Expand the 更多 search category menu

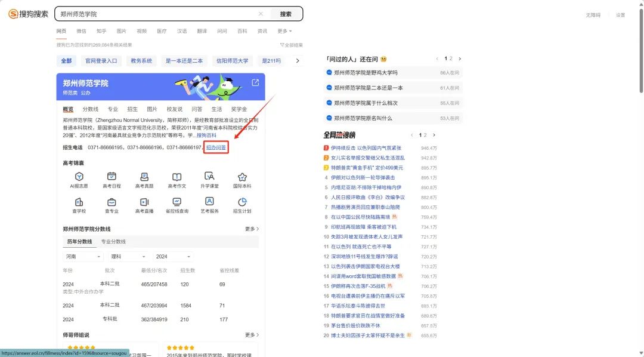[x=284, y=31]
